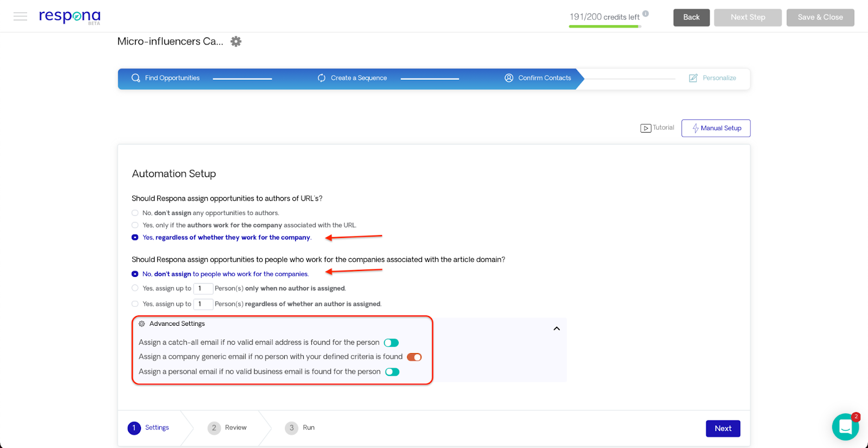This screenshot has height=448, width=868.
Task: Click the Manual Setup button
Action: tap(716, 128)
